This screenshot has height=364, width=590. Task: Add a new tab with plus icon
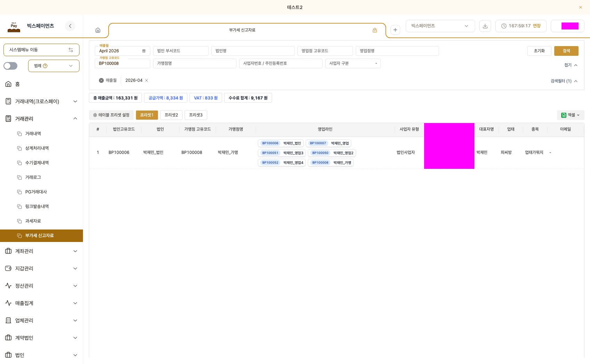pos(395,30)
